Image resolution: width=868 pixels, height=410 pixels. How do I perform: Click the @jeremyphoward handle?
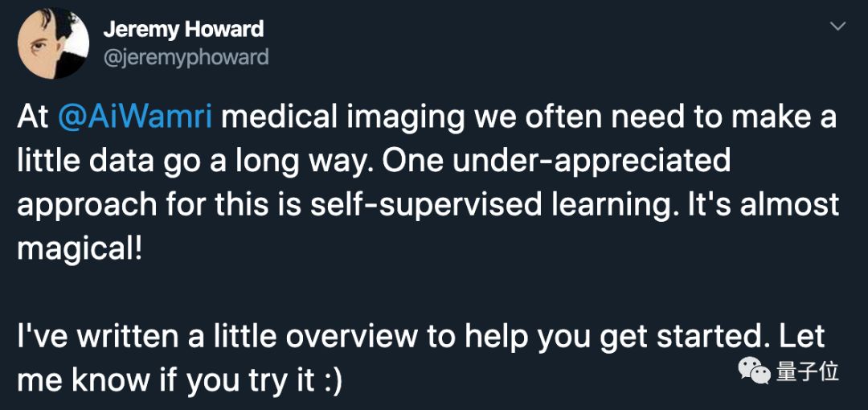point(186,57)
